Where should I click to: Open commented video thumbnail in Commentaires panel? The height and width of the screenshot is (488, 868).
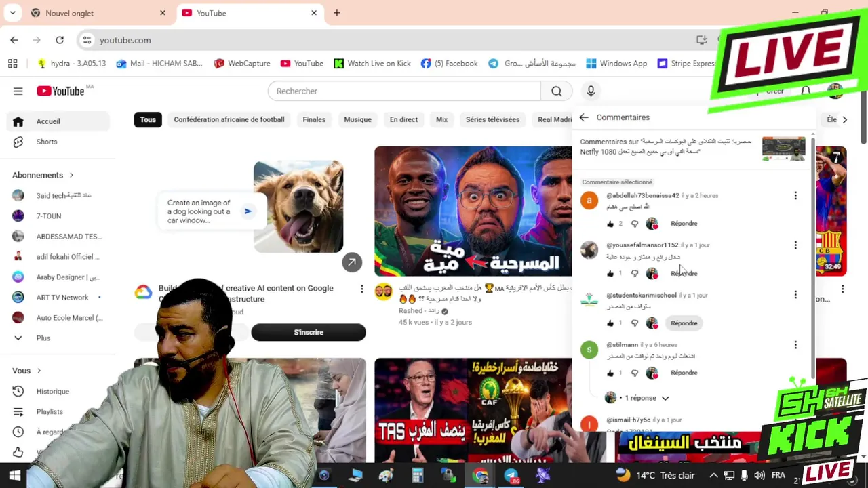[783, 148]
